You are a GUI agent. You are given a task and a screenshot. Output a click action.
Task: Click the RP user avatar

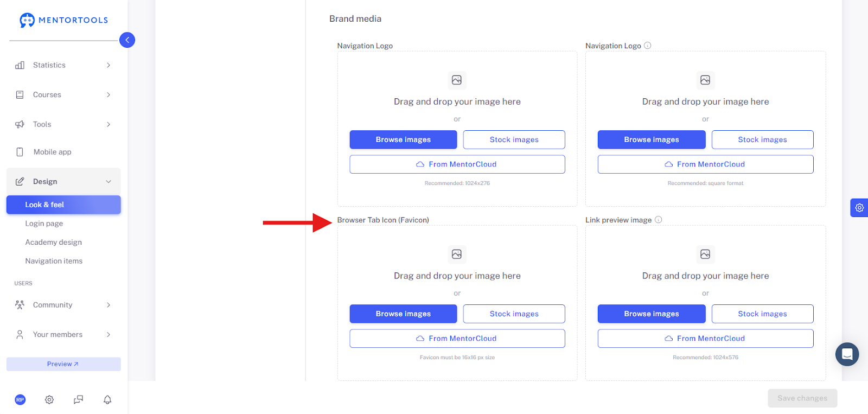(x=20, y=400)
